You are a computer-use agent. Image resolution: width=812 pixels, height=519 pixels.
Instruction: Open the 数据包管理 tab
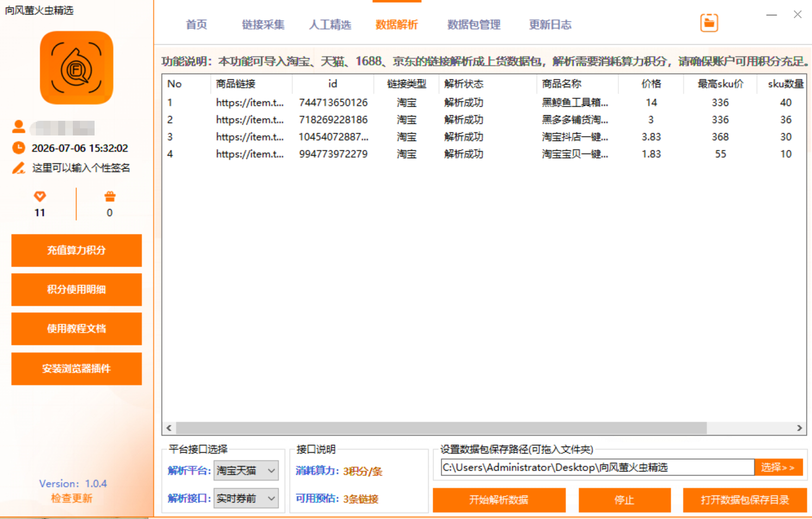point(474,24)
